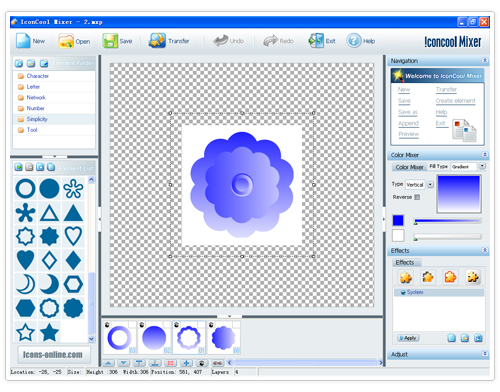Click the Create element link

click(x=455, y=101)
